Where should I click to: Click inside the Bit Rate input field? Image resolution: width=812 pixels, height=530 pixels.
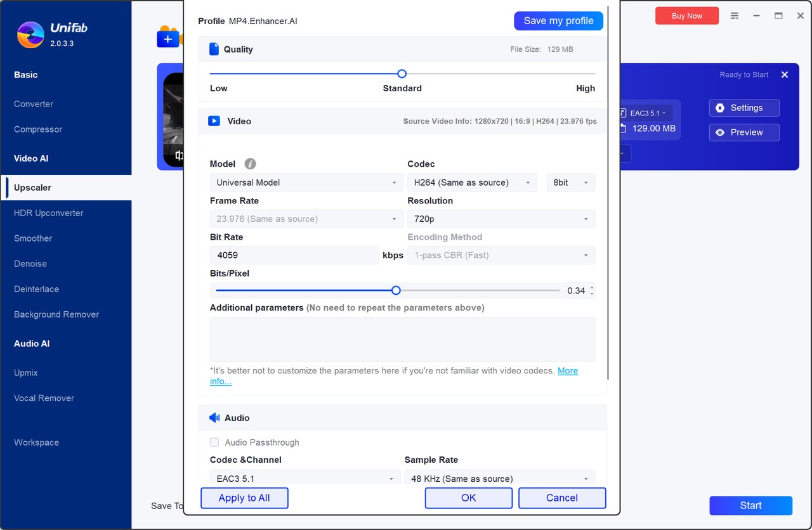coord(293,255)
